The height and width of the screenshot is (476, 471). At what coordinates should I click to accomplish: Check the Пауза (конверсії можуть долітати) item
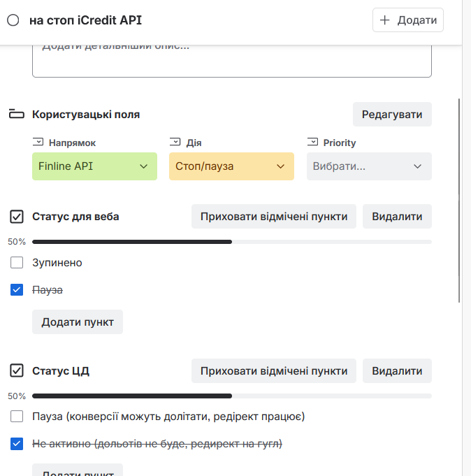(17, 417)
